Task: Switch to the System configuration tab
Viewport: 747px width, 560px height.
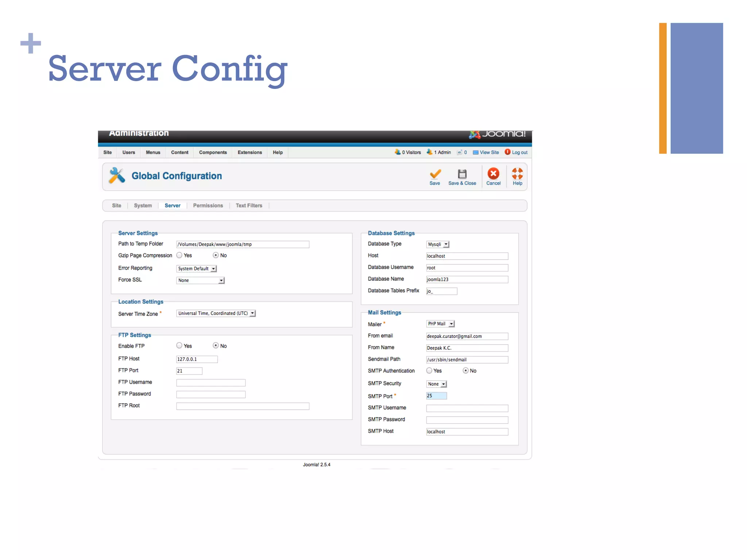Action: point(143,206)
